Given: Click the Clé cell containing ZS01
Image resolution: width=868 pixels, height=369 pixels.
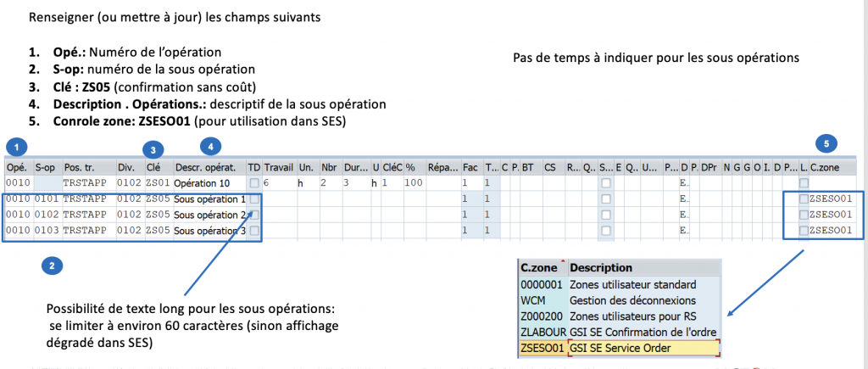Looking at the screenshot, I should click(x=157, y=183).
